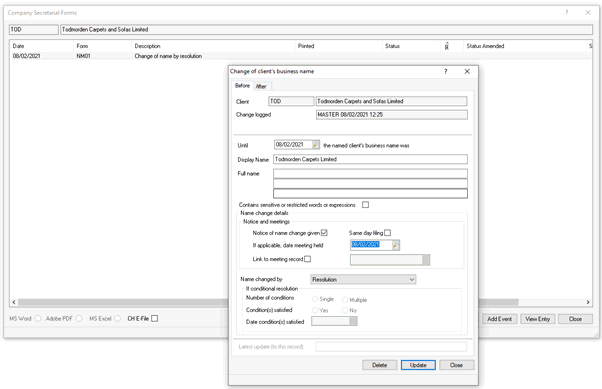
Task: Click the TOD client code field in the main window
Action: pos(34,29)
